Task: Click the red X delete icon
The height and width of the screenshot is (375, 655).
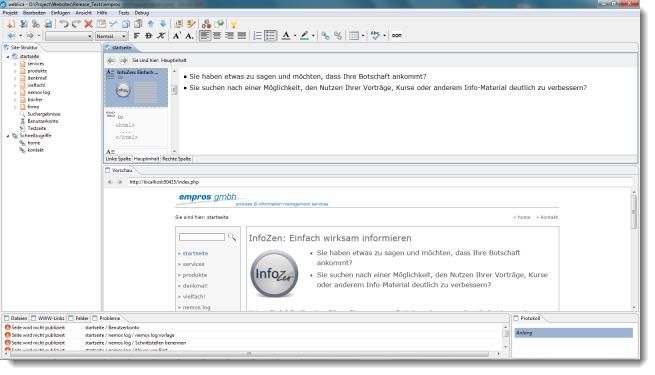Action: point(88,24)
